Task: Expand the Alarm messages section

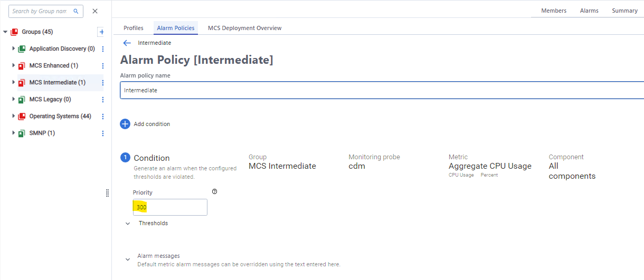Action: [x=128, y=259]
